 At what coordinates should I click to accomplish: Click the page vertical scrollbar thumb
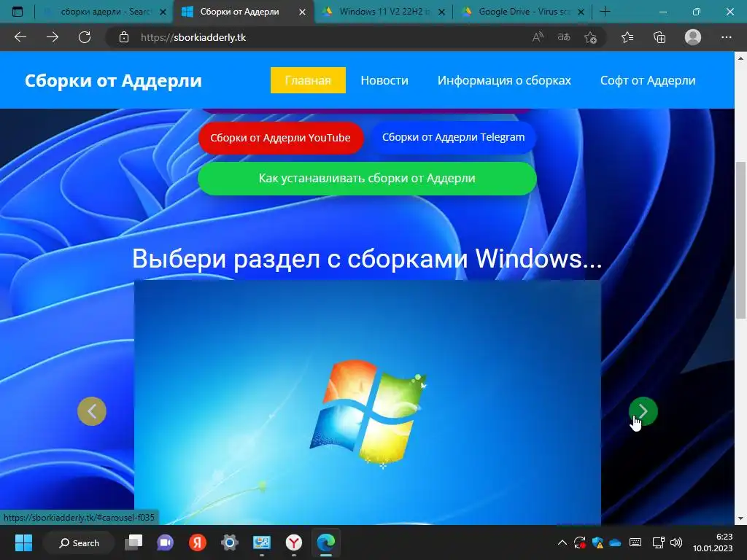(740, 240)
